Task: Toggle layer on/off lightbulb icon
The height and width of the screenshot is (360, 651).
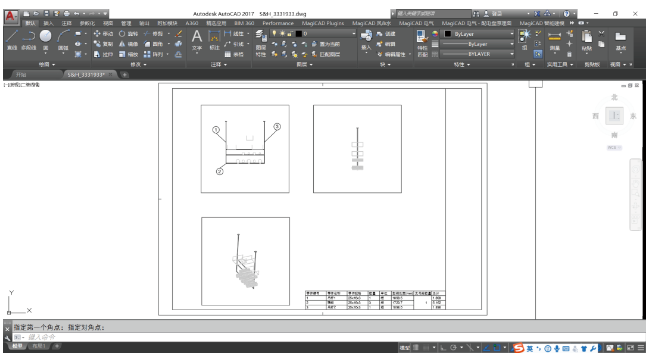Action: (274, 33)
